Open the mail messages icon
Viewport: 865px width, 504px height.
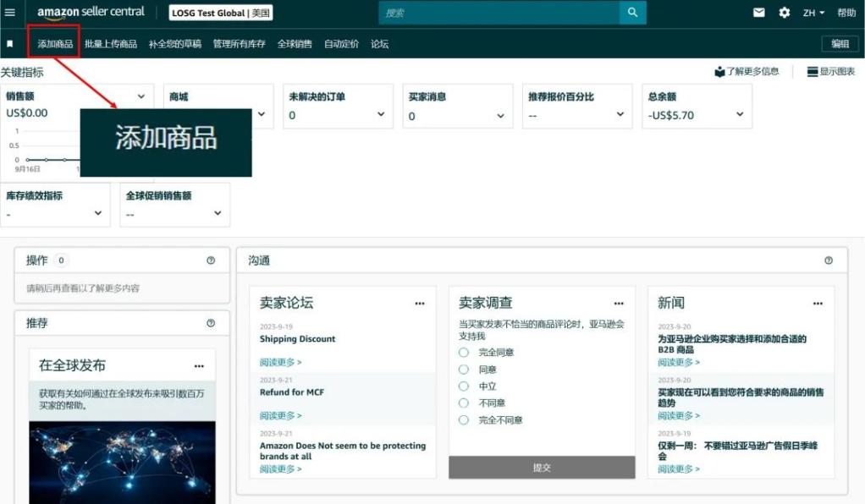(759, 13)
